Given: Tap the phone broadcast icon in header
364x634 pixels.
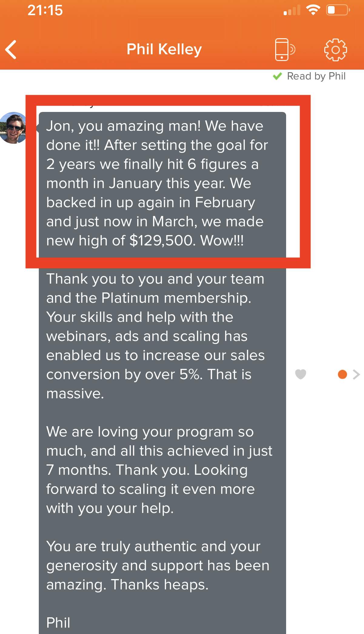Looking at the screenshot, I should (285, 49).
